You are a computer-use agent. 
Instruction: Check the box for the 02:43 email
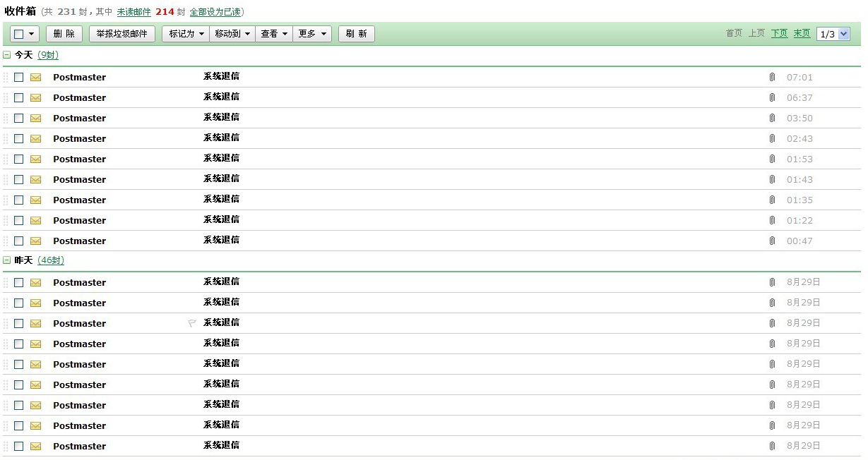[19, 139]
